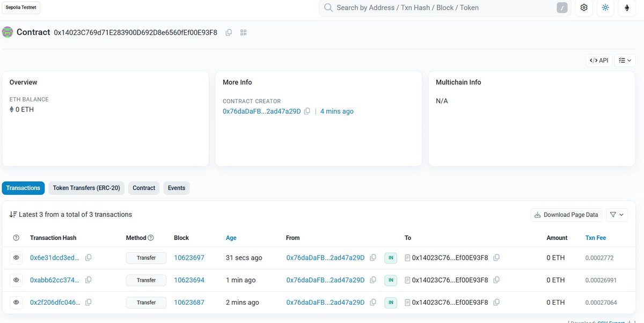Image resolution: width=644 pixels, height=323 pixels.
Task: Copy To address in block 10623697 row
Action: [x=496, y=258]
